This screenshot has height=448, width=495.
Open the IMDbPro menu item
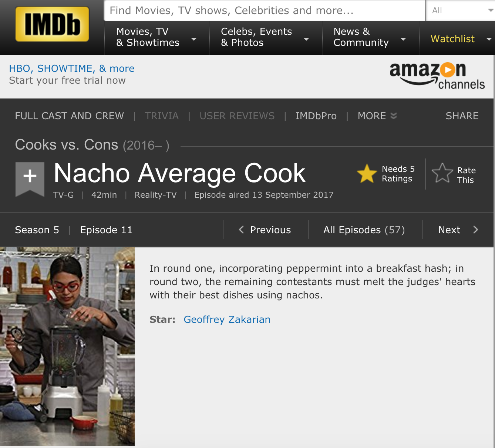(x=316, y=116)
